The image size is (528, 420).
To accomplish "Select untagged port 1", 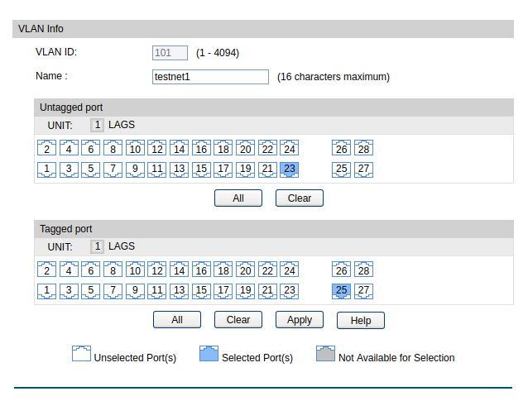I will tap(46, 169).
